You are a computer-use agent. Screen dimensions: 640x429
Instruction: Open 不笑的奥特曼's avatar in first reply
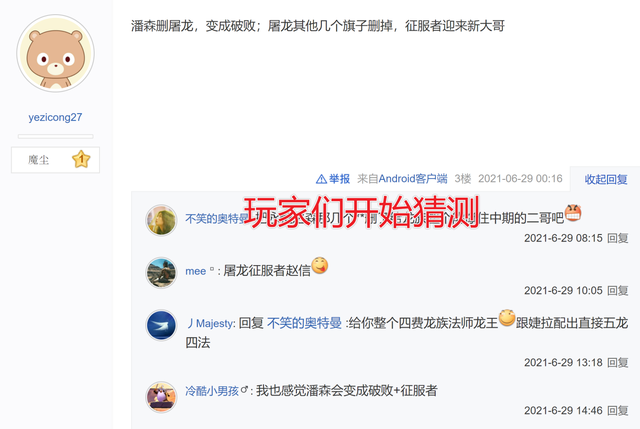[x=161, y=220]
